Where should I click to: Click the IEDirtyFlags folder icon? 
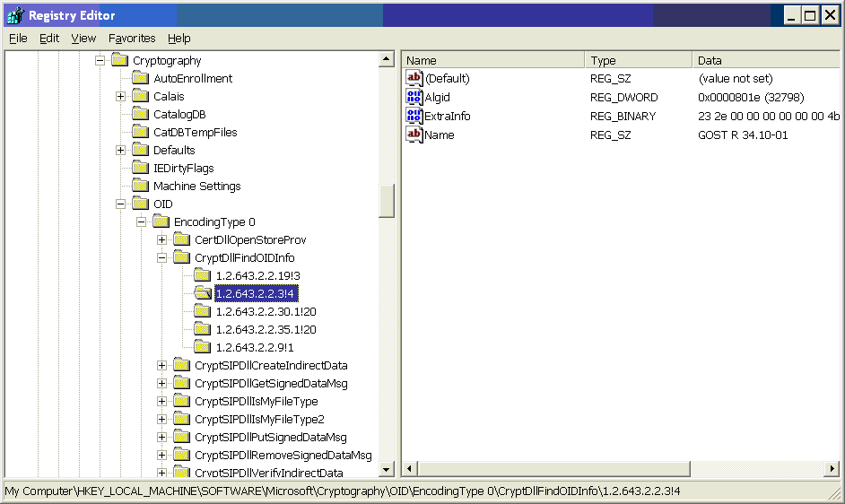click(x=140, y=168)
